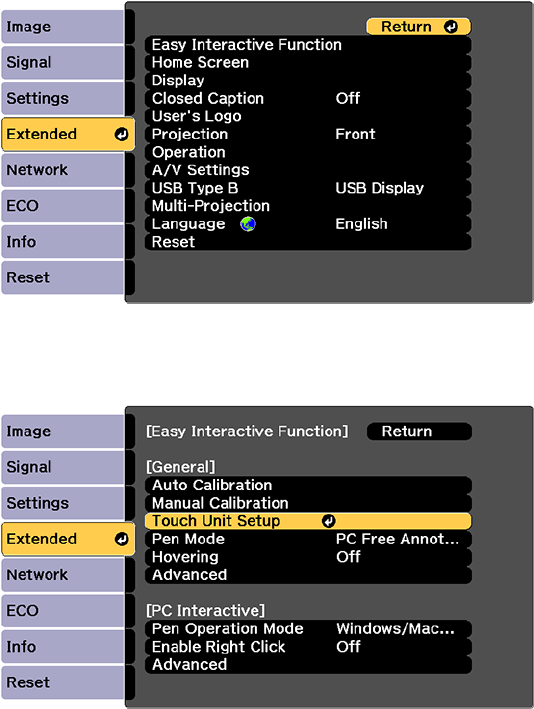
Task: Select the Network tab in the top menu
Action: 63,170
